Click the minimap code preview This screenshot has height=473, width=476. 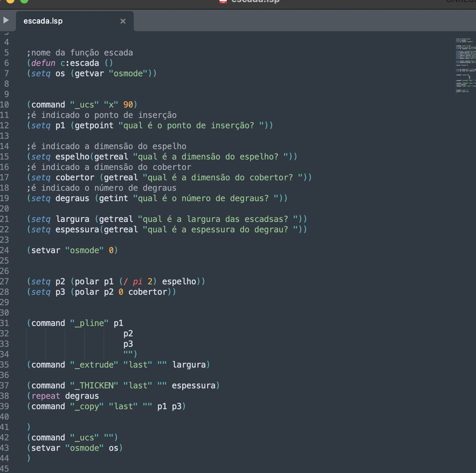point(466,65)
